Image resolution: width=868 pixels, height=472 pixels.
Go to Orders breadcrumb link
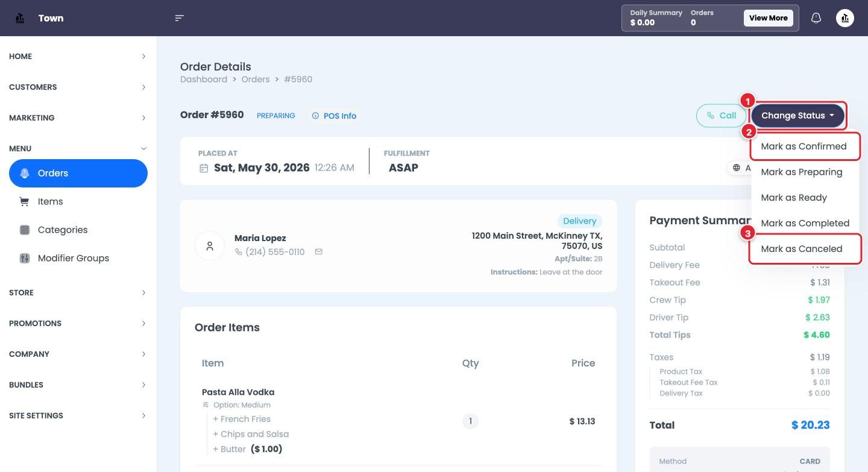point(256,79)
